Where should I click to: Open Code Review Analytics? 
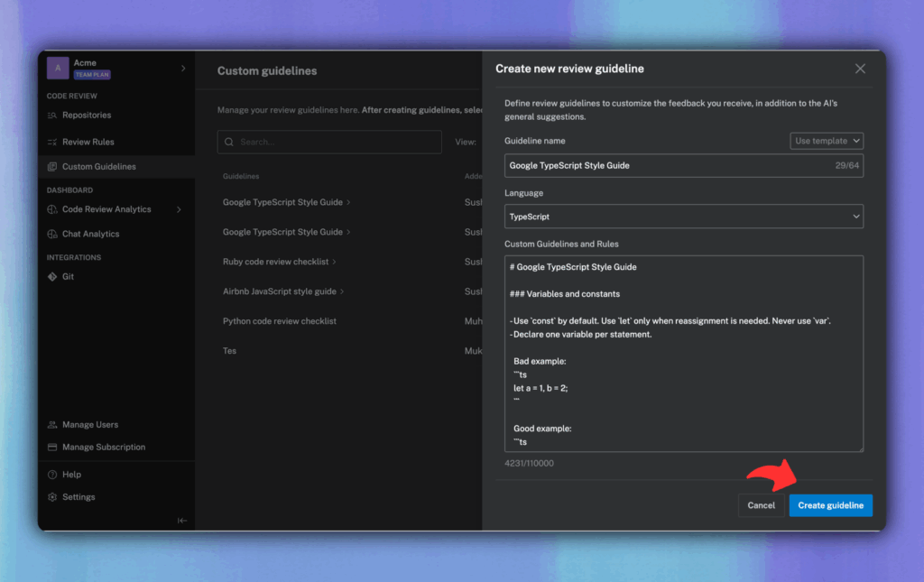(106, 209)
